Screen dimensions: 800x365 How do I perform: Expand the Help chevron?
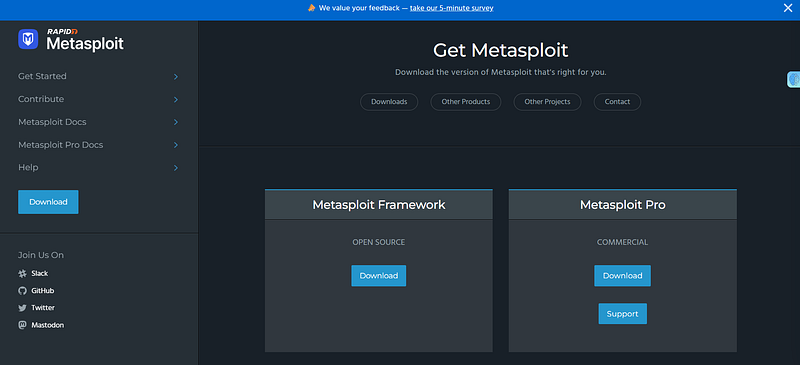coord(176,167)
